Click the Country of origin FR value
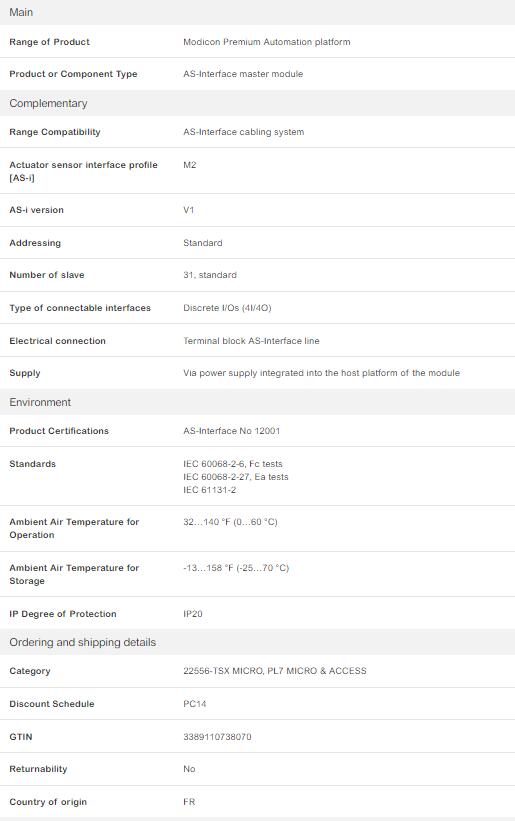 (x=189, y=802)
